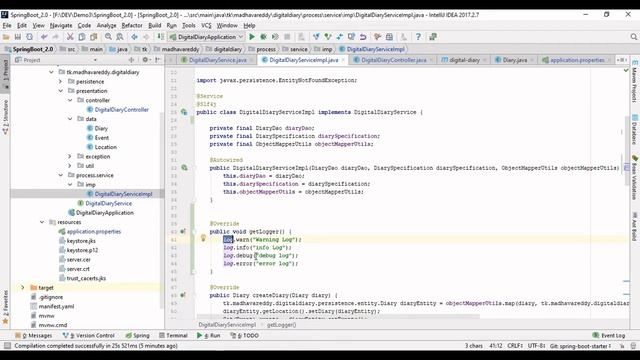The image size is (640, 360).
Task: Click the UTF-8 encoding status widget
Action: (536, 346)
